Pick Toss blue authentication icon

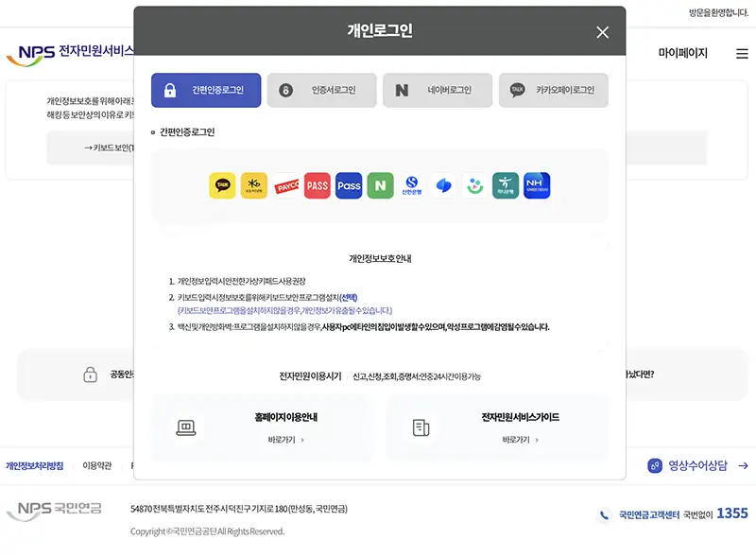[x=443, y=185]
